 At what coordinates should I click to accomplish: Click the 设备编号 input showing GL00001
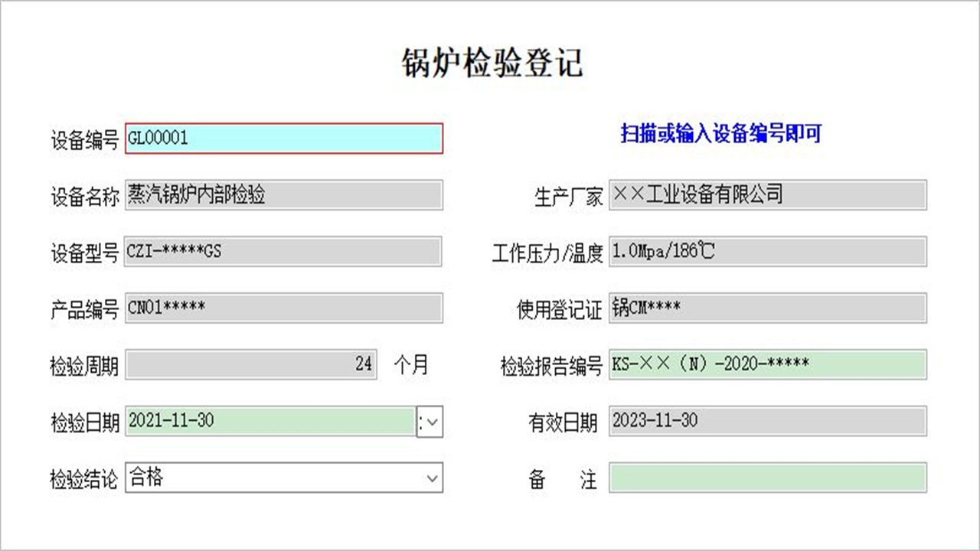(283, 138)
